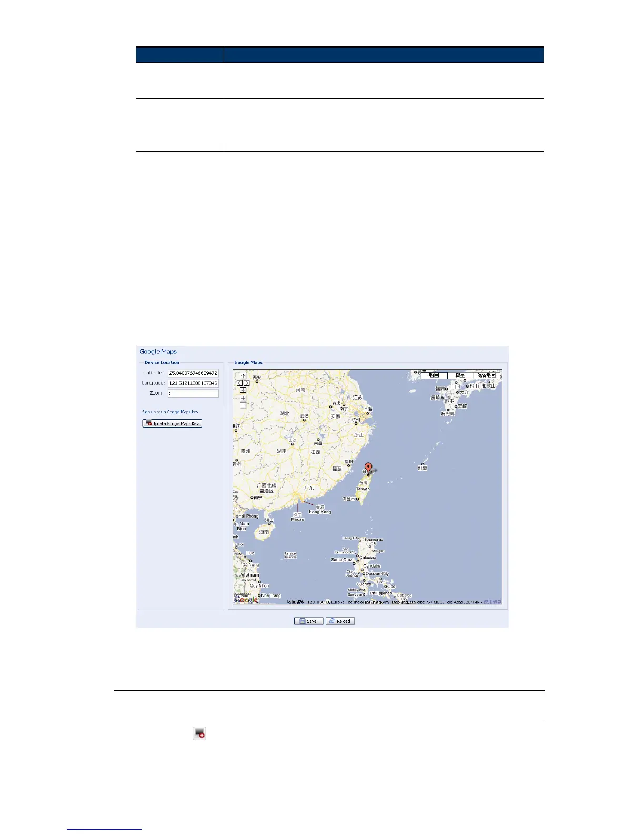Zoom in using the map plus button
Screen dimensions: 644x834
(x=243, y=398)
